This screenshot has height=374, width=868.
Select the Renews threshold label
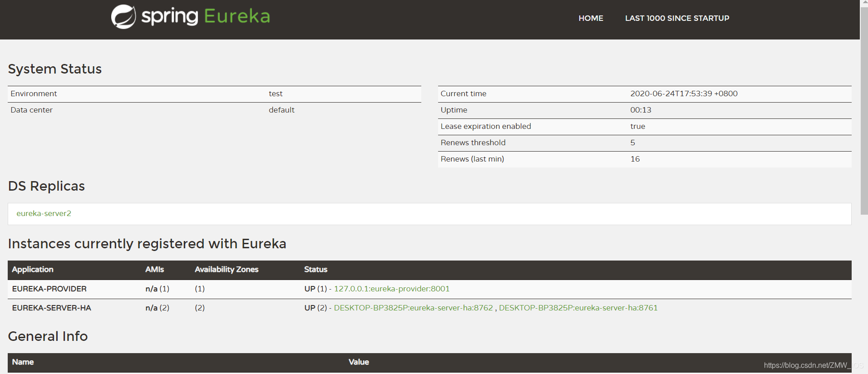pos(473,143)
